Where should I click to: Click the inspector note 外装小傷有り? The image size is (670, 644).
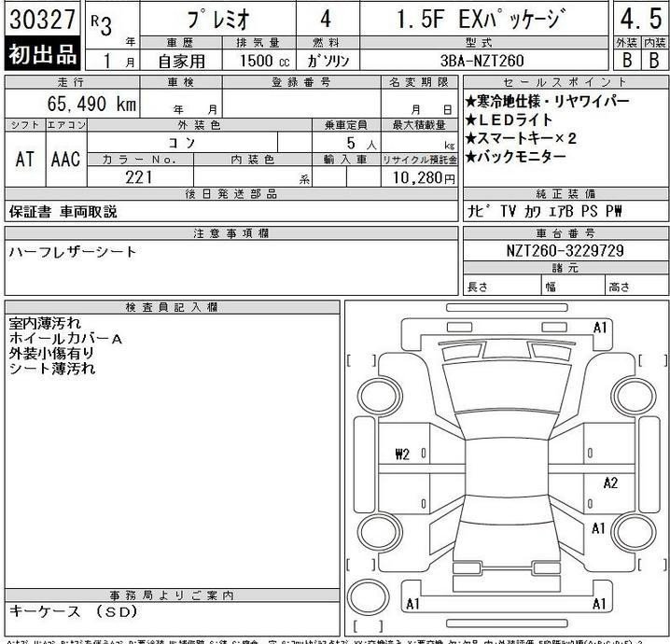tap(51, 354)
